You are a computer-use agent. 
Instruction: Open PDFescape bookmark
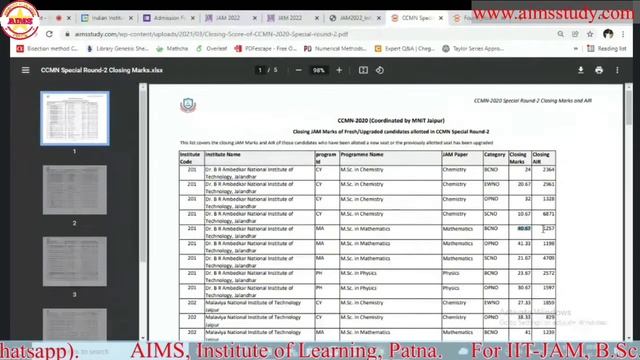click(266, 49)
